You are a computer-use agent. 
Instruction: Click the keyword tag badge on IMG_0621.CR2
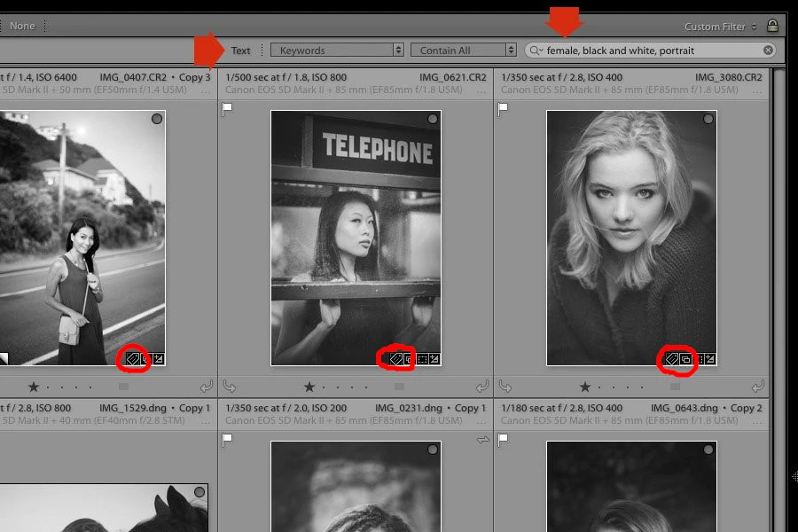pos(396,359)
